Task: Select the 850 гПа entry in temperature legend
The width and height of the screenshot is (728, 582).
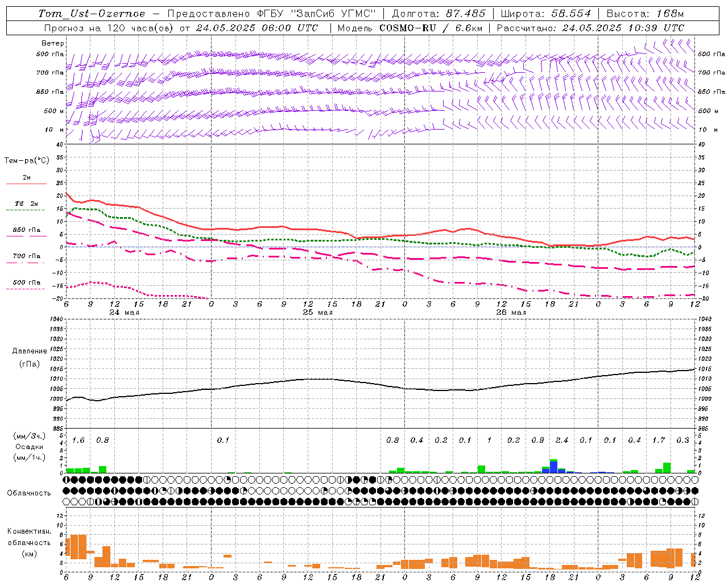Action: click(x=27, y=230)
